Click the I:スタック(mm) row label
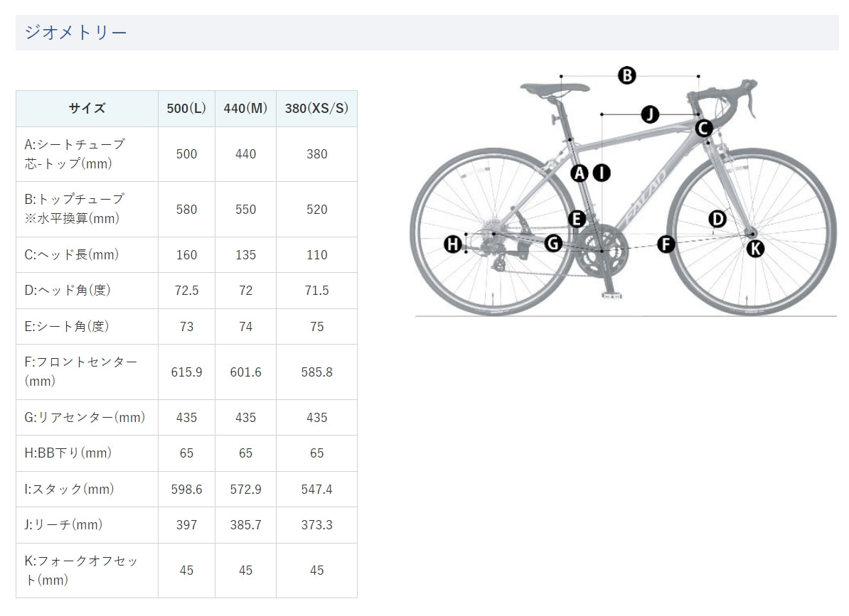 pyautogui.click(x=70, y=489)
